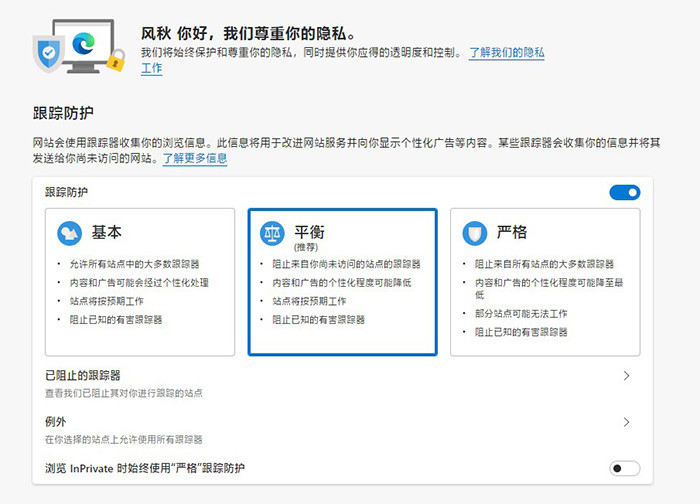Click the 查看我们已阻止其对你进行跟踪的站点 description
Viewport: 700px width, 504px height.
tap(123, 393)
